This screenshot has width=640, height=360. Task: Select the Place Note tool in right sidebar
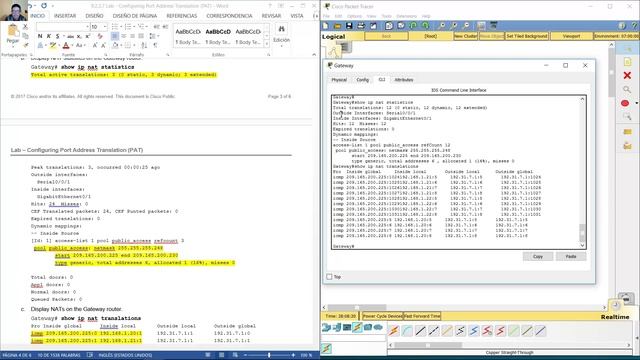tap(627, 62)
